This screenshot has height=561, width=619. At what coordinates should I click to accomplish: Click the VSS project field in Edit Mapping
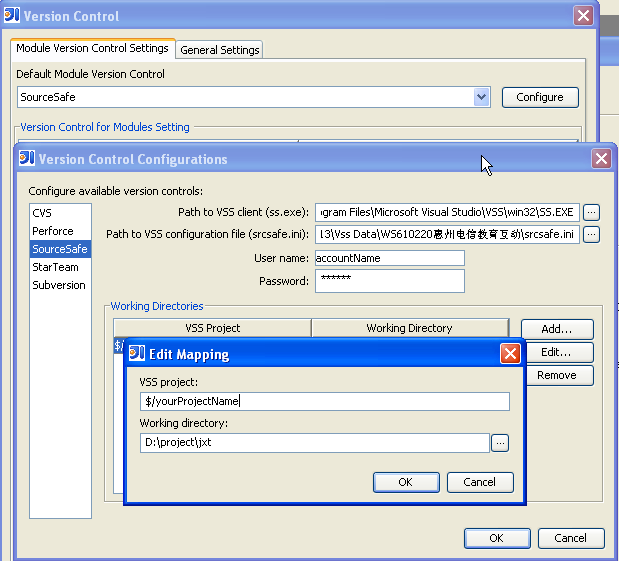(325, 402)
